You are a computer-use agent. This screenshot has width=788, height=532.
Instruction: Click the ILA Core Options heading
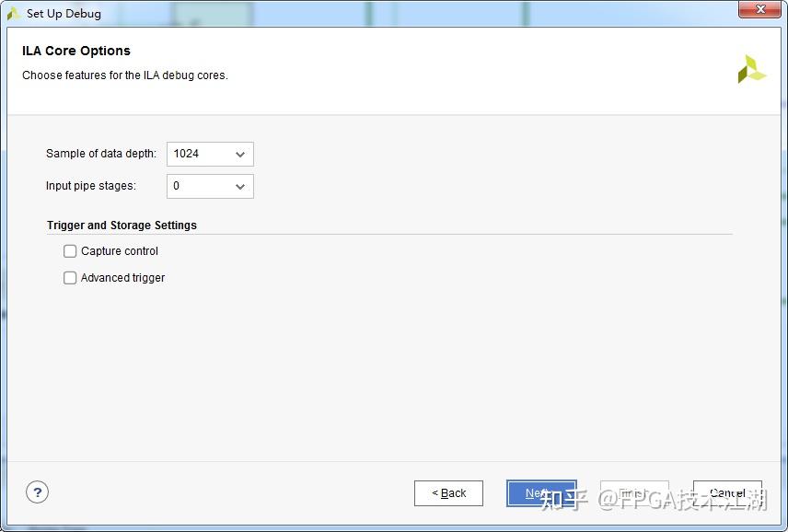click(76, 51)
